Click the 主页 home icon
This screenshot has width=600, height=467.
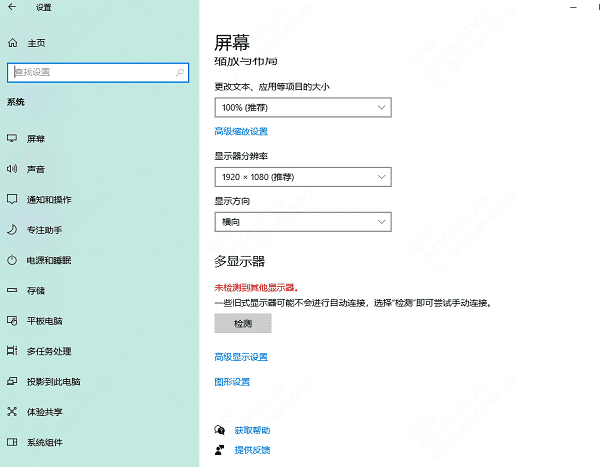pos(13,43)
